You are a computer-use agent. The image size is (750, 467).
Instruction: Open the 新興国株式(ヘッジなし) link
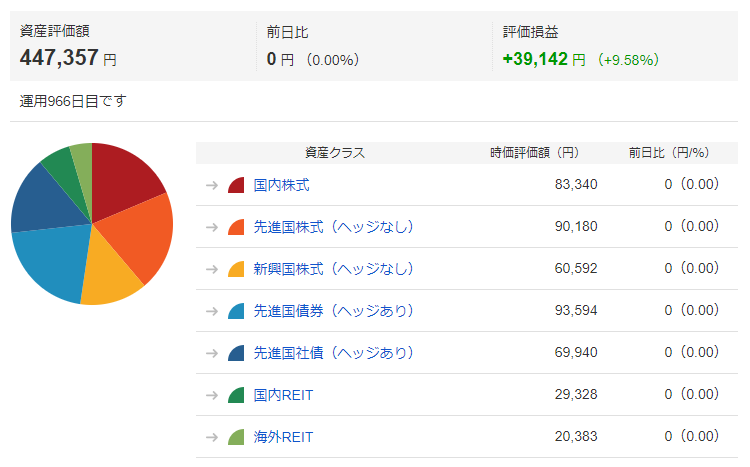pyautogui.click(x=333, y=269)
